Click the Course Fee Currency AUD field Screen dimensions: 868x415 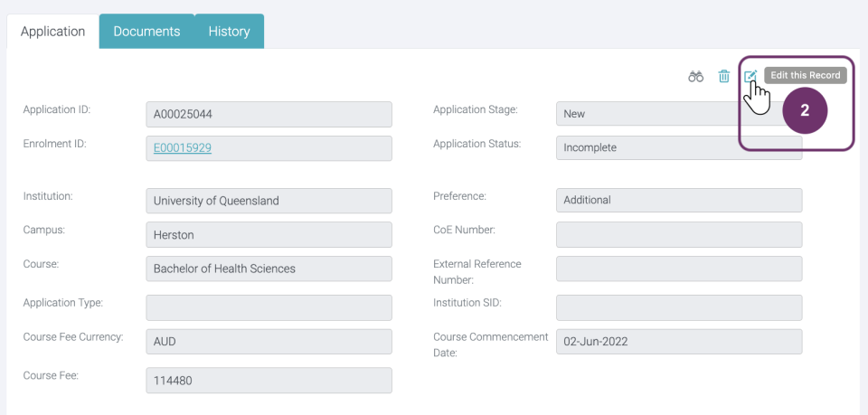click(x=269, y=342)
